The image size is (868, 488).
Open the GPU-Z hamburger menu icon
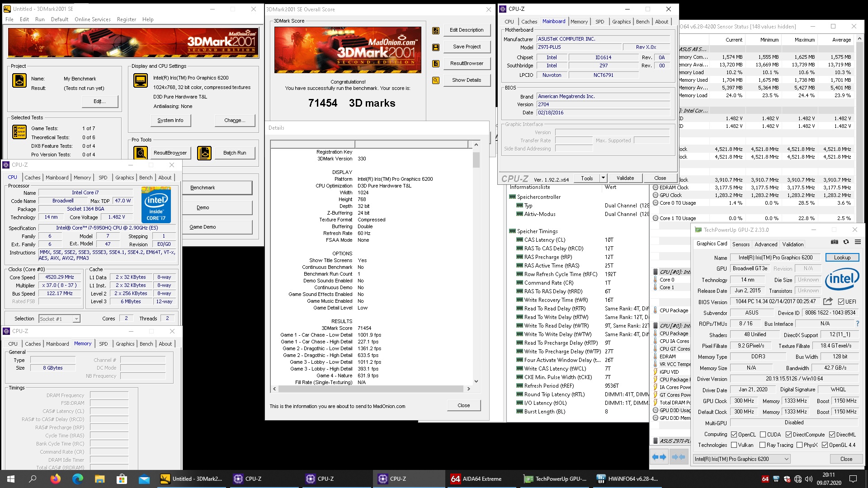[858, 242]
